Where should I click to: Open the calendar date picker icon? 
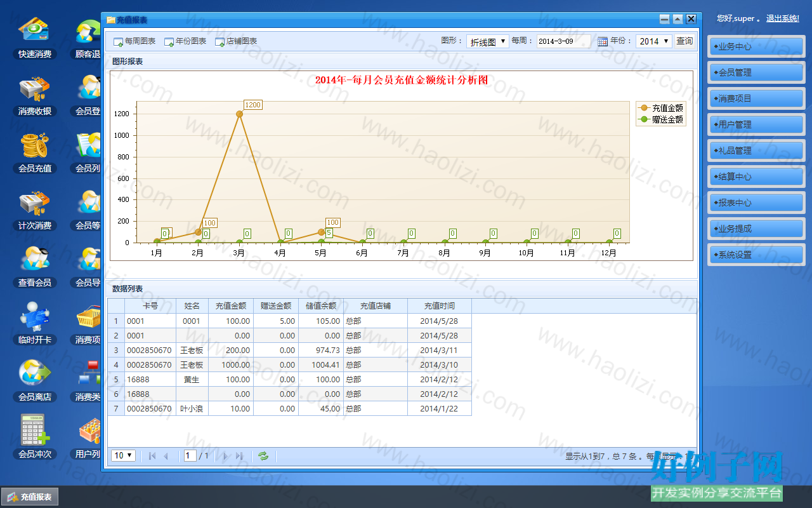[x=603, y=41]
